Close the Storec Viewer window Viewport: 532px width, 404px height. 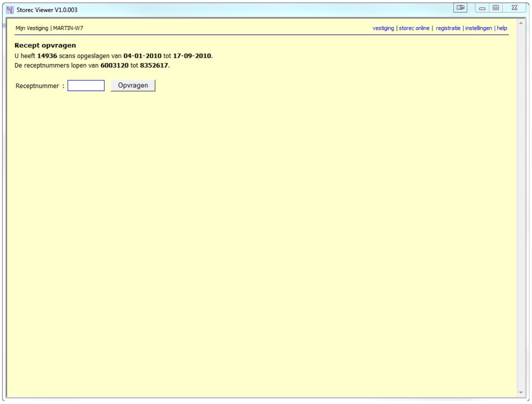(x=514, y=8)
